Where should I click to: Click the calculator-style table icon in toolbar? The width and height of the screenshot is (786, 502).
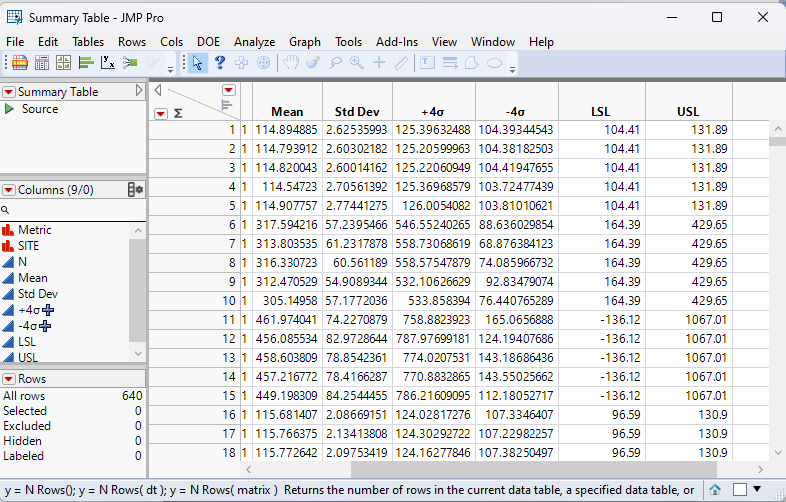(x=42, y=63)
